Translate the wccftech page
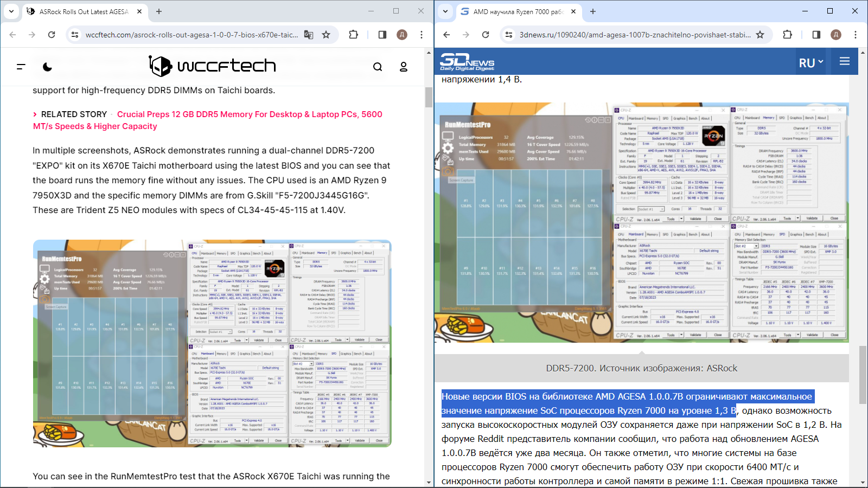The width and height of the screenshot is (868, 488). click(309, 35)
